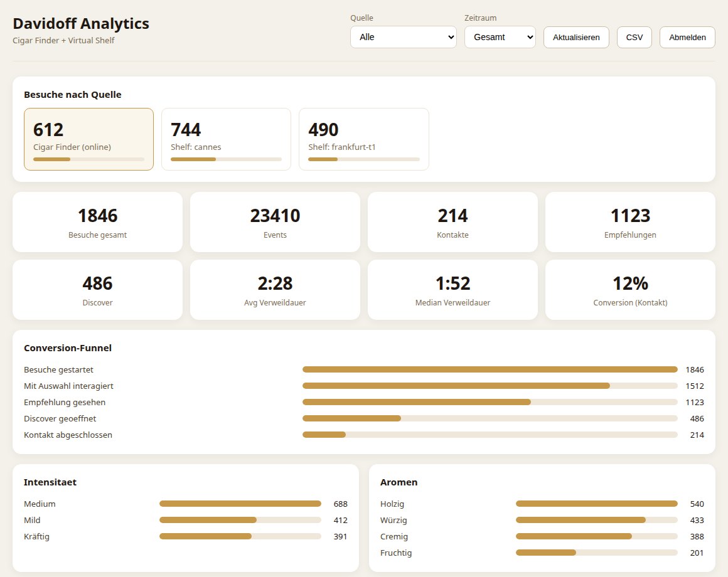Image resolution: width=728 pixels, height=577 pixels.
Task: Click the Kontakt abgeschlossen funnel bar
Action: pos(490,435)
